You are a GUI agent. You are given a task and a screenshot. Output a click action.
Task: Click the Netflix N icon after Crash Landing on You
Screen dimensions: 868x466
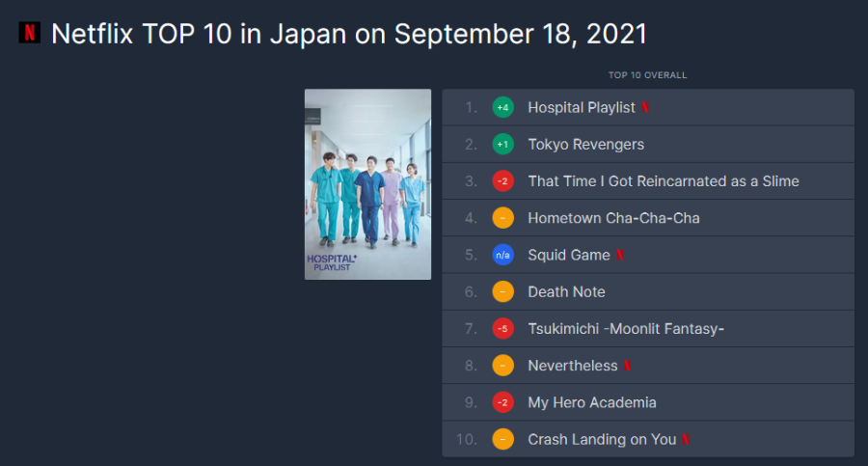click(x=686, y=440)
